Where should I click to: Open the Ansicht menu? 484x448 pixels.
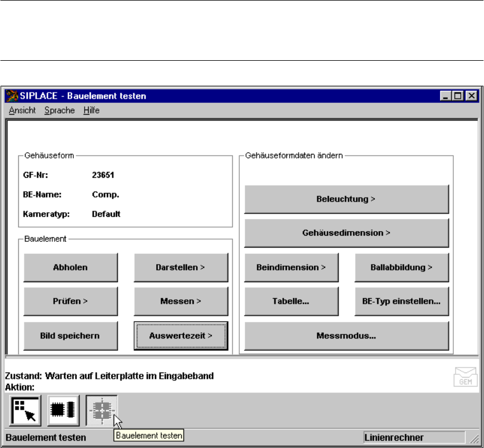22,111
